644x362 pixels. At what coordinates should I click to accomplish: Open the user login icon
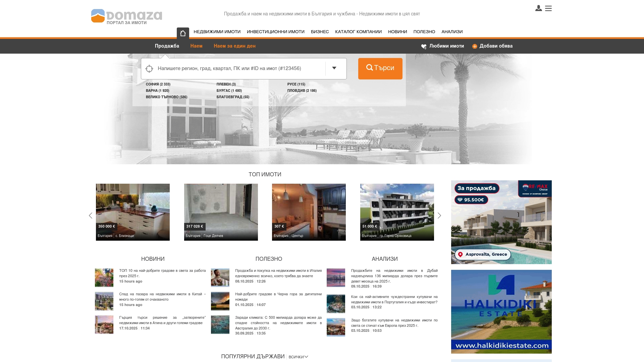click(539, 8)
